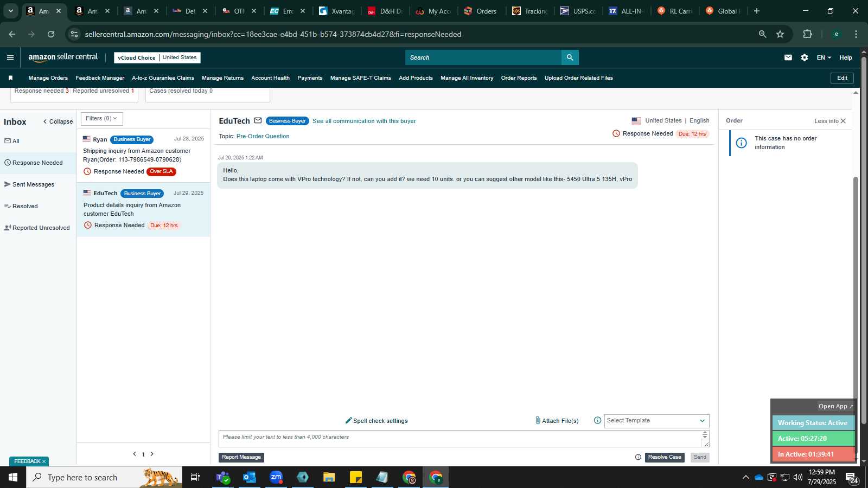Click the Windows taskbar search box

104,477
